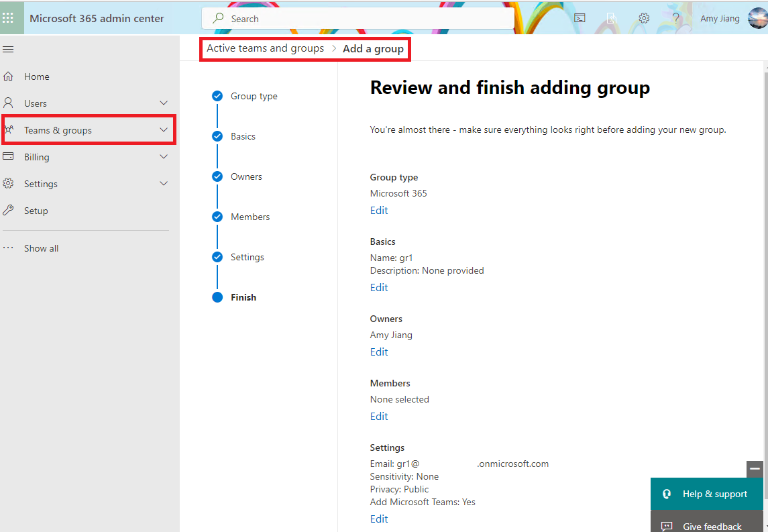The width and height of the screenshot is (768, 532).
Task: Click the Finish step filled circle
Action: (217, 297)
